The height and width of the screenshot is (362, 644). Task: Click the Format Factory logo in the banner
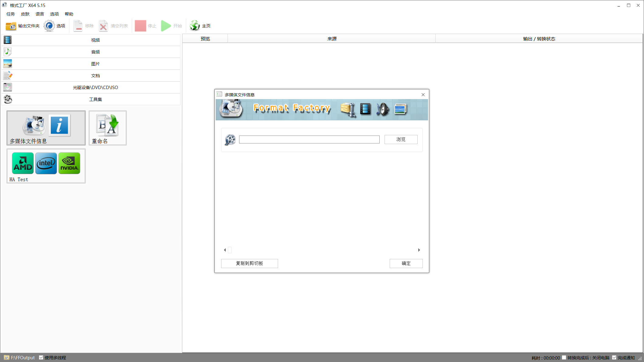click(231, 109)
